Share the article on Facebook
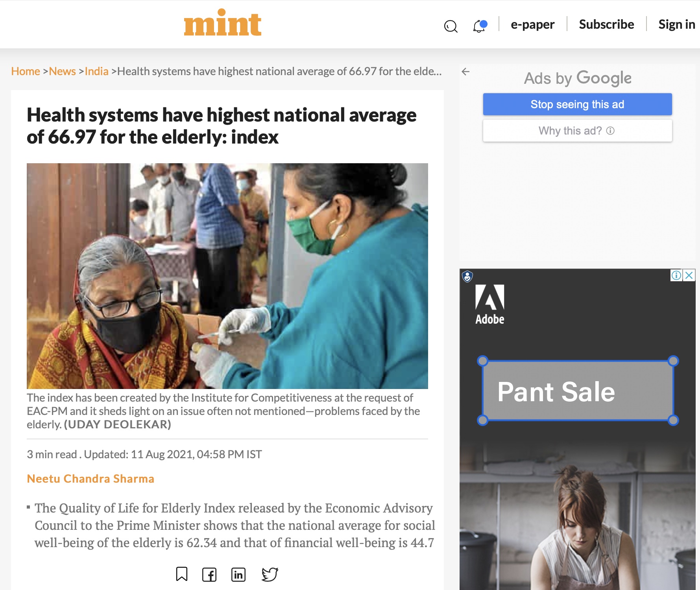The width and height of the screenshot is (700, 590). (209, 575)
